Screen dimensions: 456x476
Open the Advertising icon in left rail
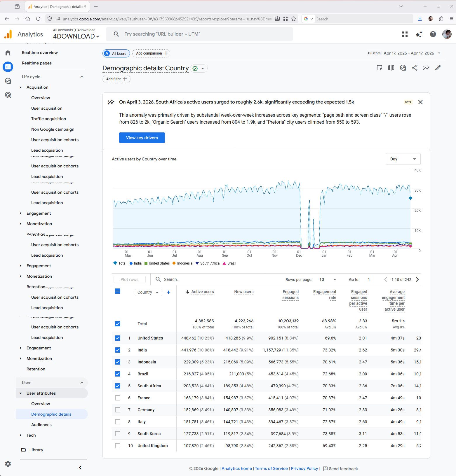click(x=8, y=95)
